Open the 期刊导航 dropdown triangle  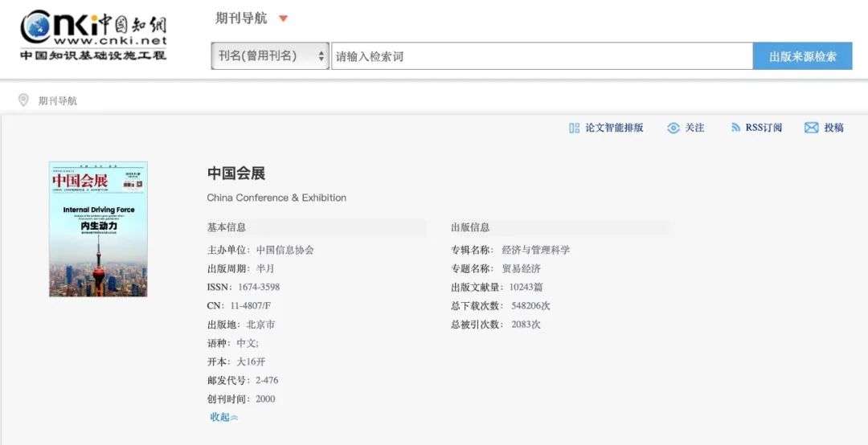coord(284,18)
